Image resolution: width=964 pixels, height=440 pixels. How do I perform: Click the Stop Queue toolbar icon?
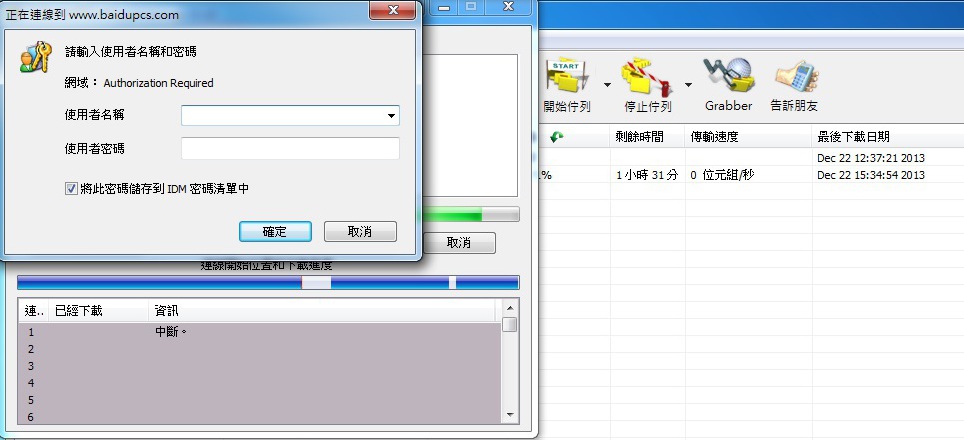[646, 76]
